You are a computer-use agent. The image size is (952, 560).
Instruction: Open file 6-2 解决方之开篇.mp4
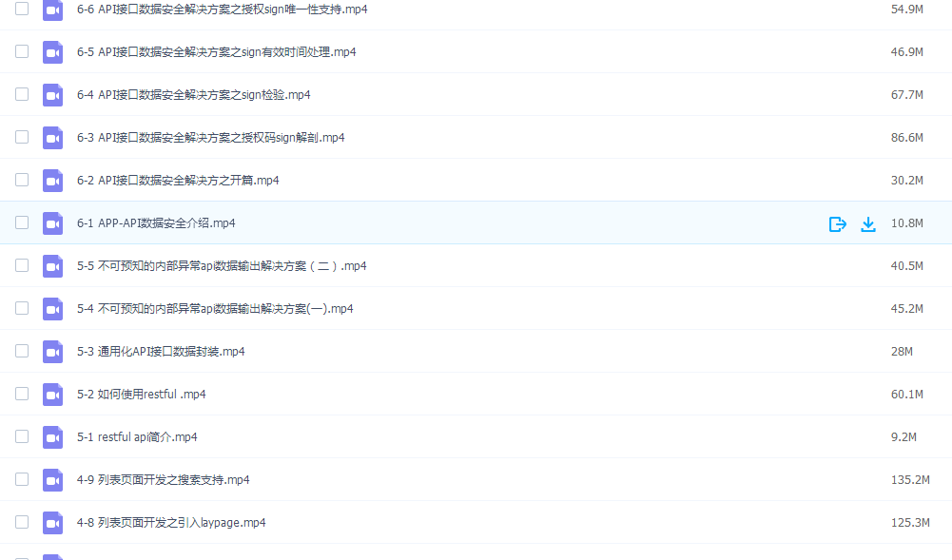tap(178, 181)
